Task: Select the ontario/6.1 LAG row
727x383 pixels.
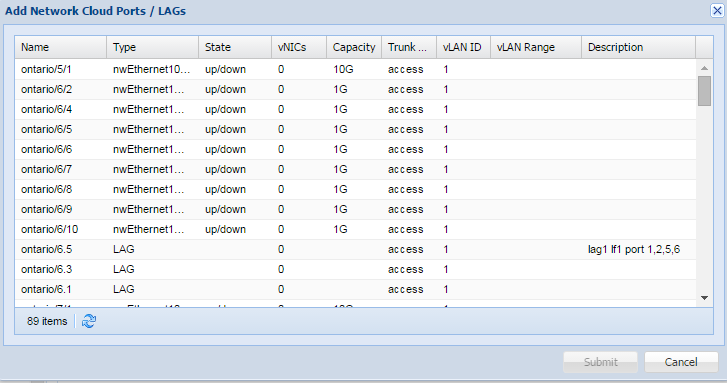Action: click(355, 289)
